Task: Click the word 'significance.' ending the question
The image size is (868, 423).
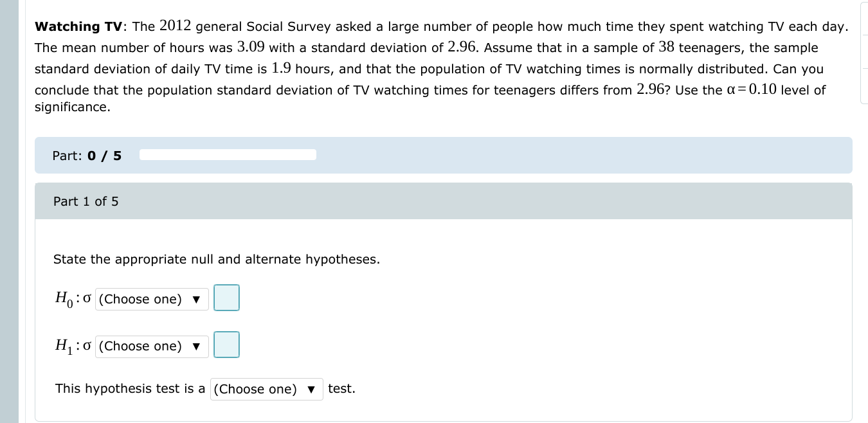Action: point(72,107)
